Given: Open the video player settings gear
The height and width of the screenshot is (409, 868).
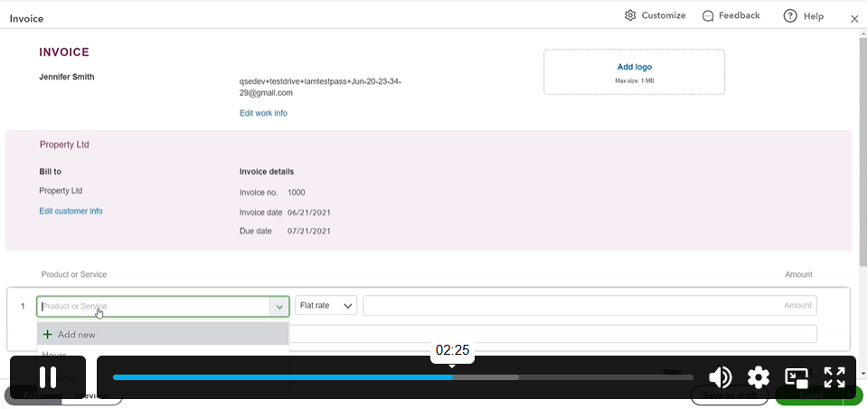Looking at the screenshot, I should [758, 377].
